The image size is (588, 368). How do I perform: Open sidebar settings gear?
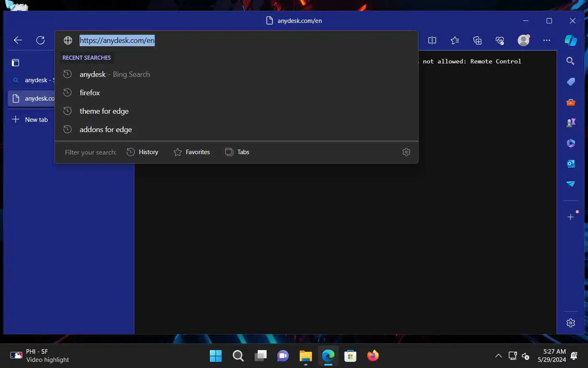click(x=571, y=323)
